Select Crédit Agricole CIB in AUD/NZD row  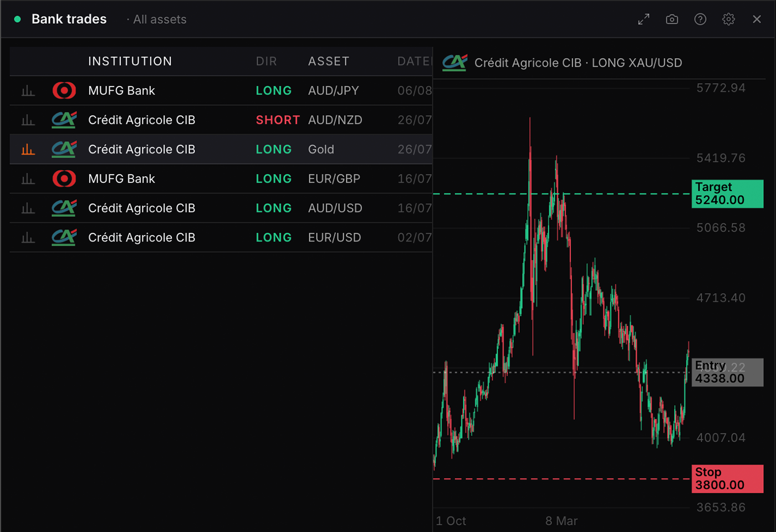pos(141,120)
